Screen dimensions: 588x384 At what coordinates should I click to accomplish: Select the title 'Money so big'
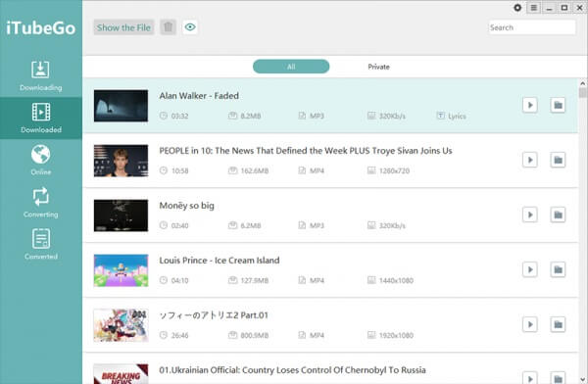coord(187,206)
